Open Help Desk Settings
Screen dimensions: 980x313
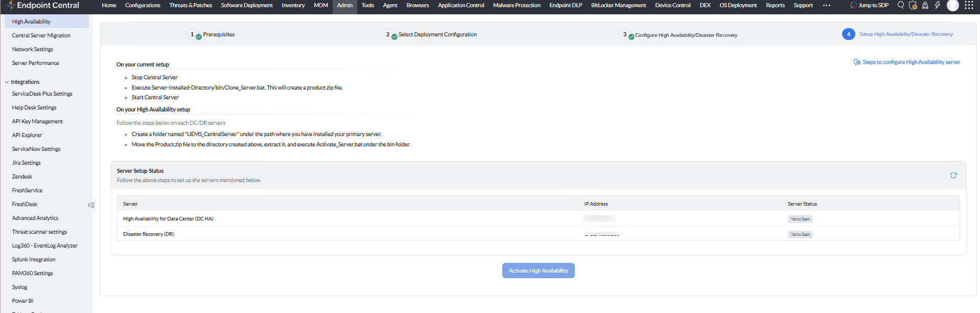34,107
